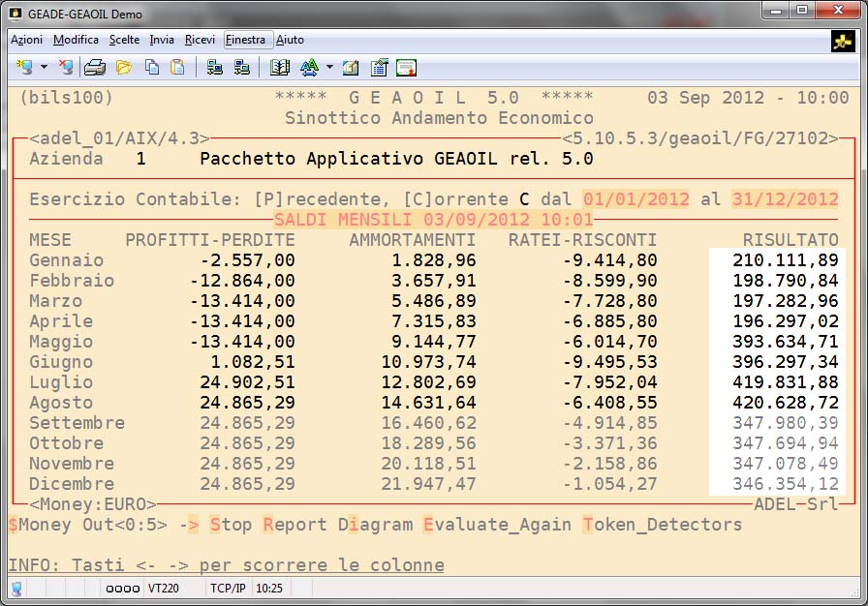This screenshot has width=868, height=606.
Task: Click the printer icon in toolbar
Action: pyautogui.click(x=95, y=68)
